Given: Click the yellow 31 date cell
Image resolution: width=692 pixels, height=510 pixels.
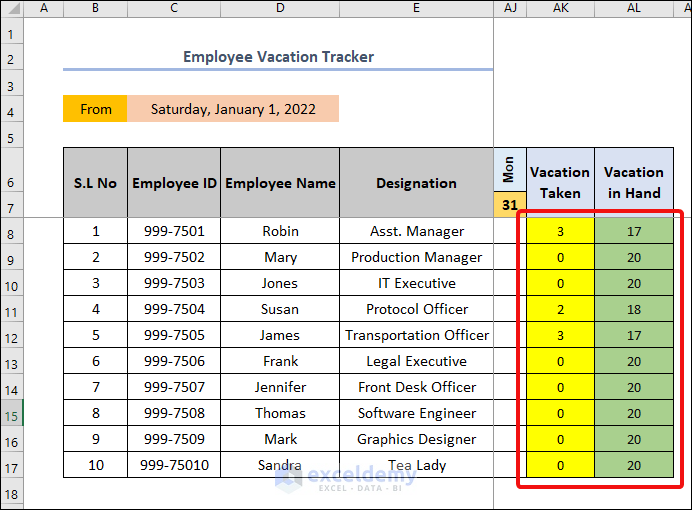Looking at the screenshot, I should [x=509, y=205].
